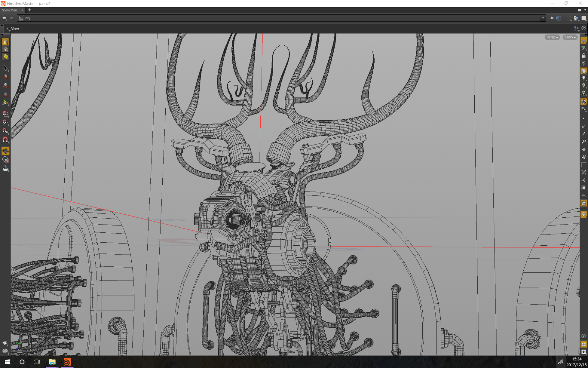Go forward in network path history
588x368 pixels.
[x=12, y=18]
